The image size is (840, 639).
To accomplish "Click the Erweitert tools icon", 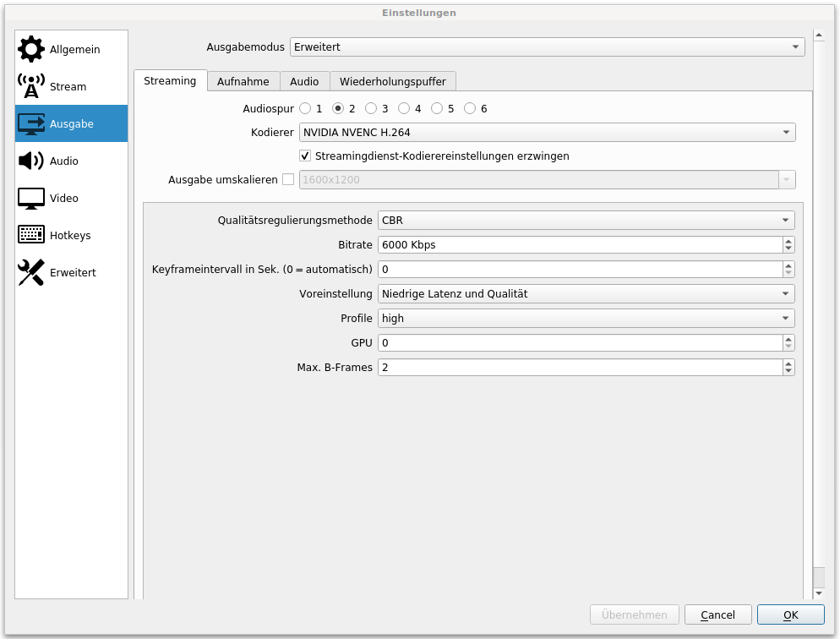I will 31,272.
